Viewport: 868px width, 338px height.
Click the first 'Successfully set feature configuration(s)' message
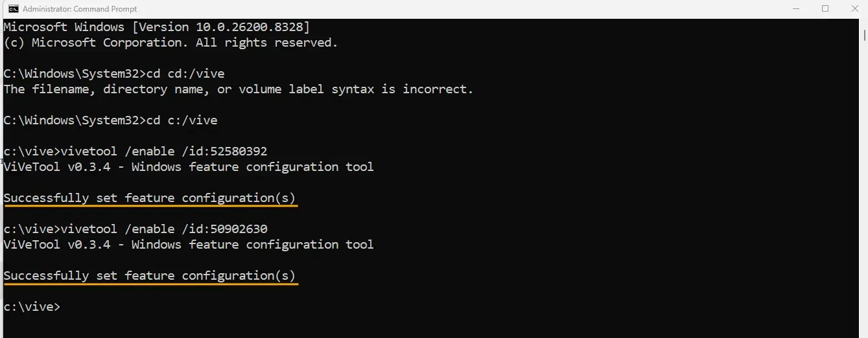click(150, 198)
